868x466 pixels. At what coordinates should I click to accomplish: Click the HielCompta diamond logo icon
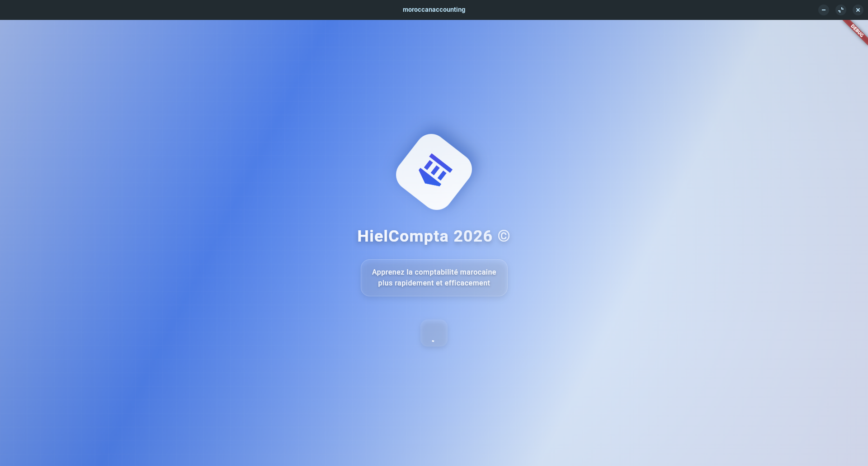(434, 172)
